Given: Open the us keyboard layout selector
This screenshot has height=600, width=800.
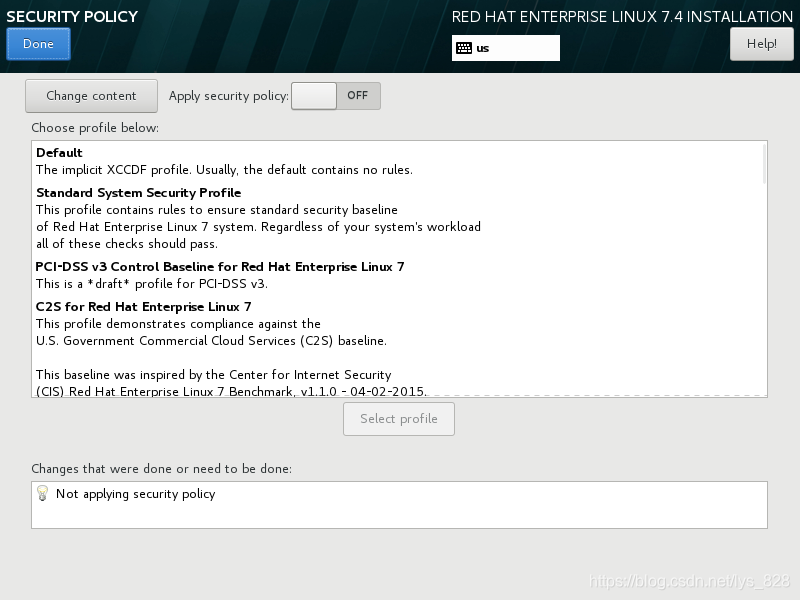Looking at the screenshot, I should coord(506,48).
